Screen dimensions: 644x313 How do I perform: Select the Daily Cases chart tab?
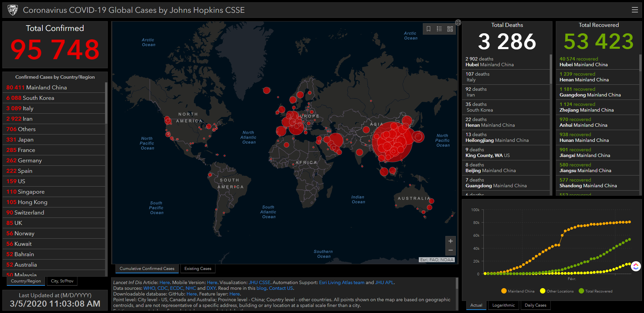pos(535,305)
